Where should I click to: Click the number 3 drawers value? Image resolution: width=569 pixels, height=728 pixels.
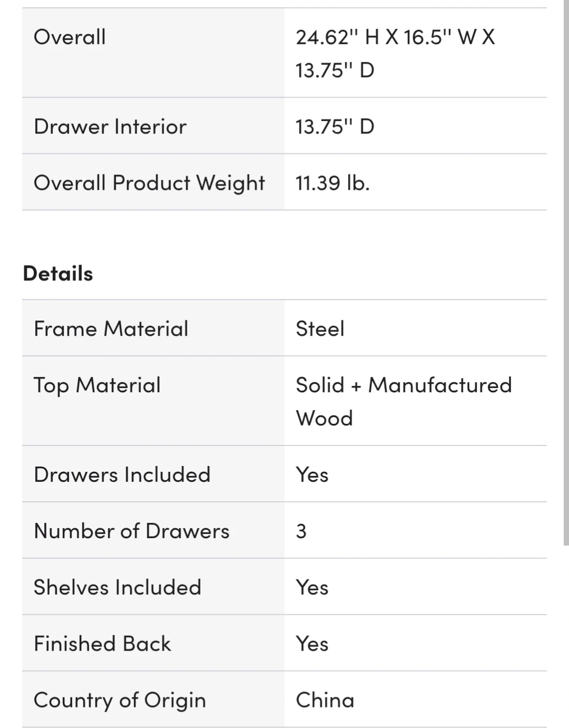[x=301, y=531]
